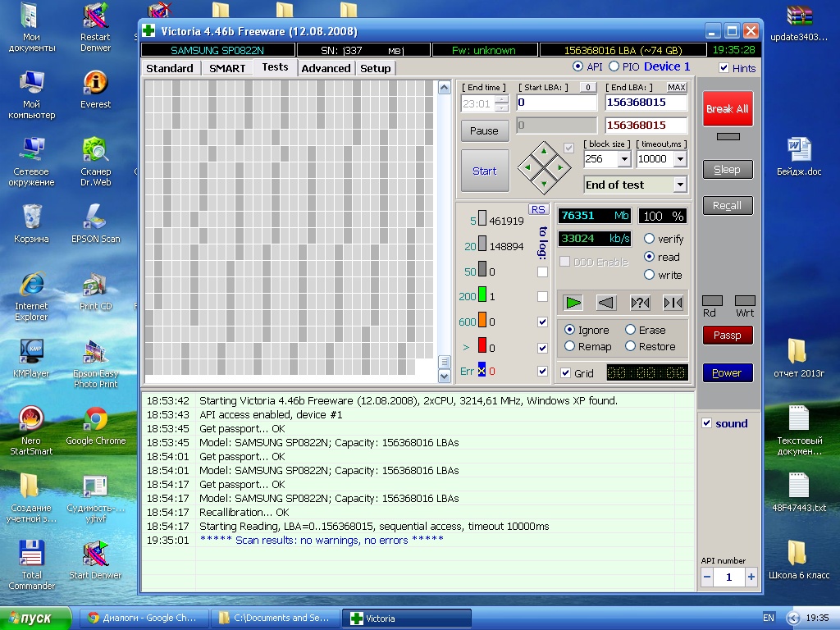This screenshot has width=840, height=630.
Task: Choose the Erase option for bad blocks
Action: click(631, 330)
